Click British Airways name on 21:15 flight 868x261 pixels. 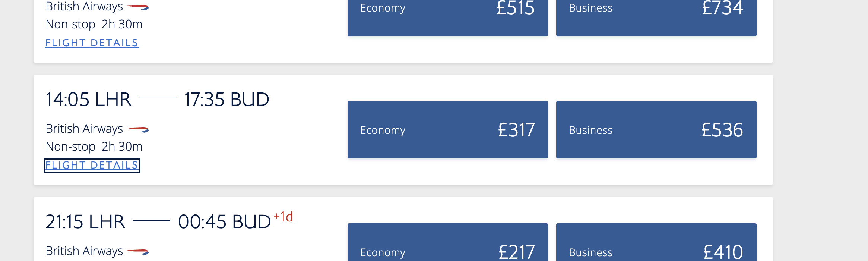point(84,251)
